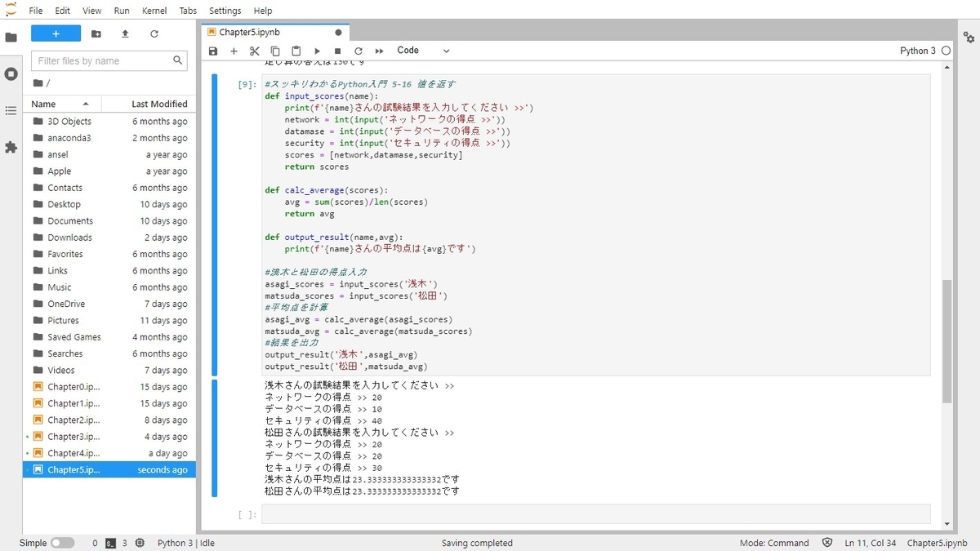
Task: Open the Code cell type dropdown
Action: pyautogui.click(x=423, y=51)
